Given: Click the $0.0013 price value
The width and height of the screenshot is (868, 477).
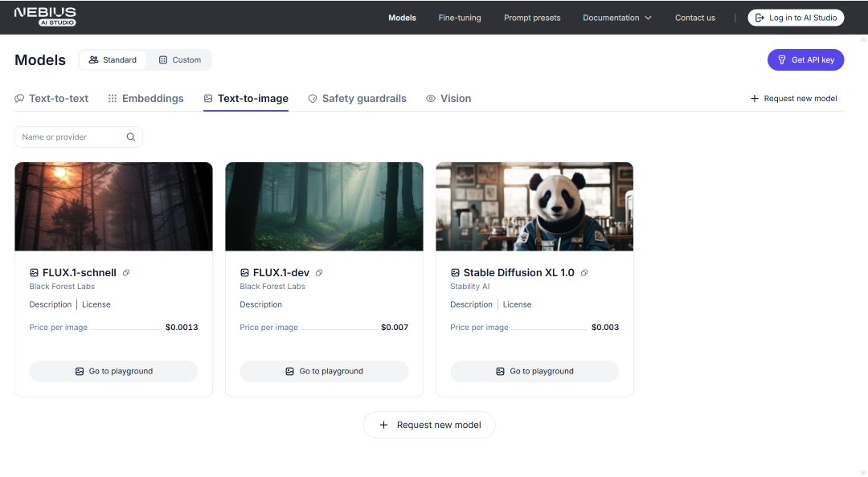Looking at the screenshot, I should [x=182, y=327].
